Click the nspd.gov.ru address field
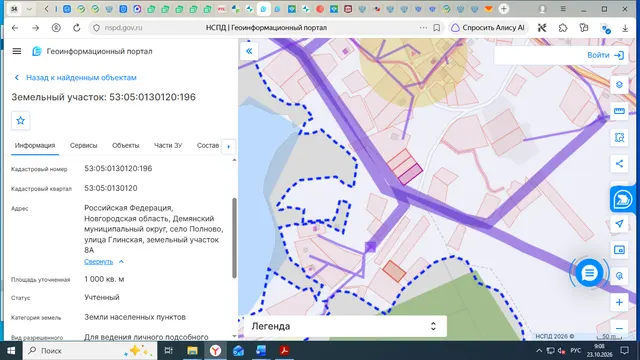This screenshot has height=360, width=640. click(123, 28)
